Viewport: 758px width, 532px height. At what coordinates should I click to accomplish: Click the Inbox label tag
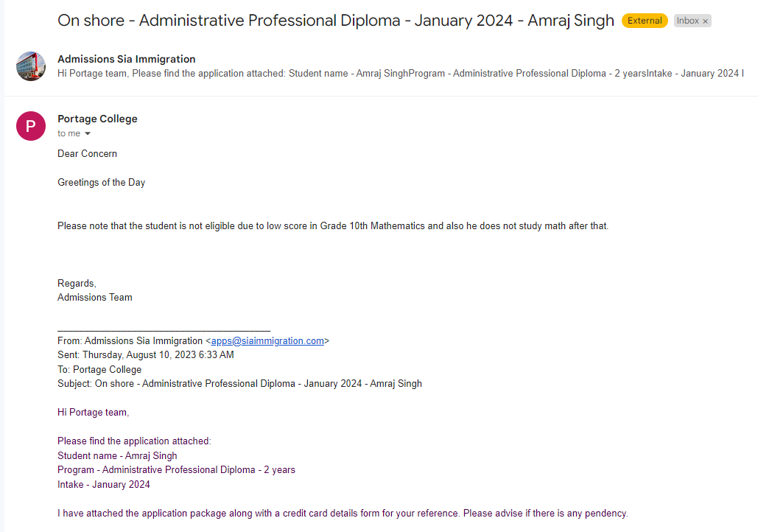pyautogui.click(x=692, y=21)
